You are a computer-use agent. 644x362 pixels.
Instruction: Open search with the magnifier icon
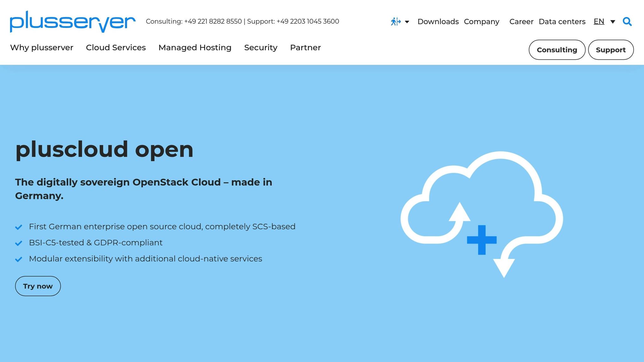pos(627,21)
